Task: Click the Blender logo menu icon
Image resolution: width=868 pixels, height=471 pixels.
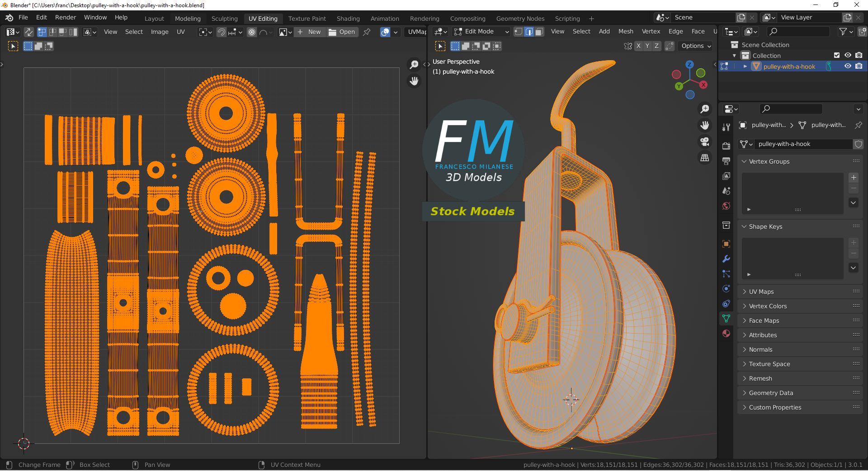Action: (9, 18)
